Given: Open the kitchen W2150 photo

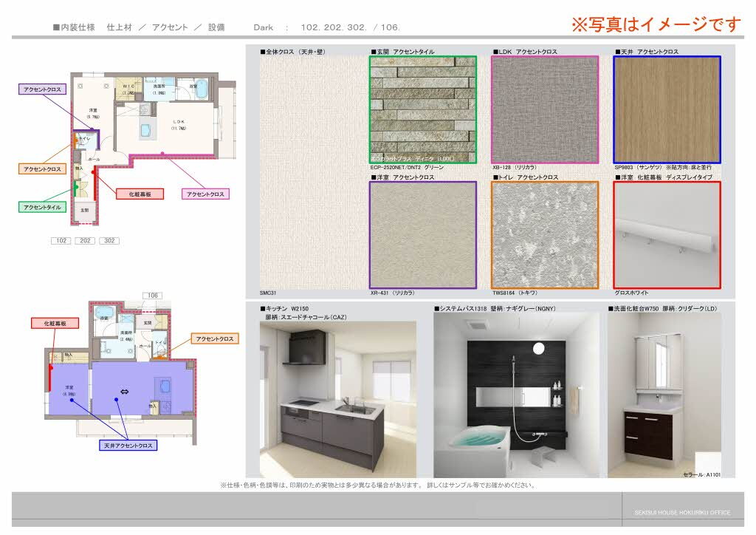Looking at the screenshot, I should 338,400.
